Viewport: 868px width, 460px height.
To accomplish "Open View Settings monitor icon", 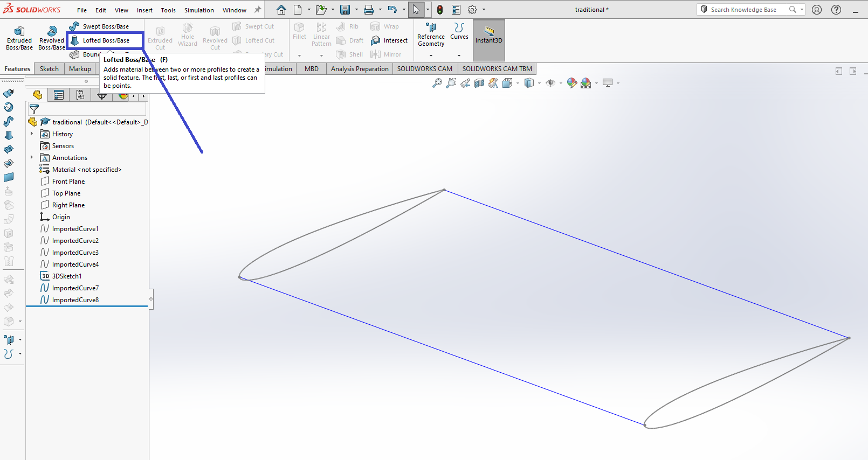I will (608, 83).
